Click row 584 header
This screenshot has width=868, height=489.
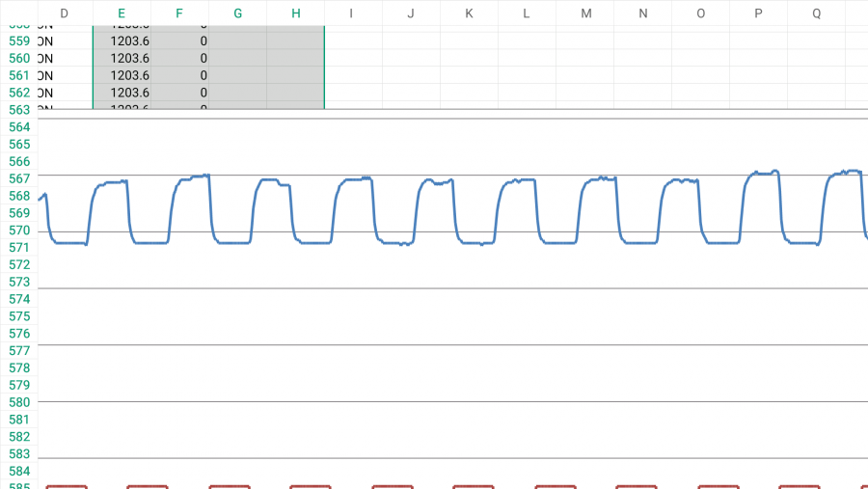18,472
